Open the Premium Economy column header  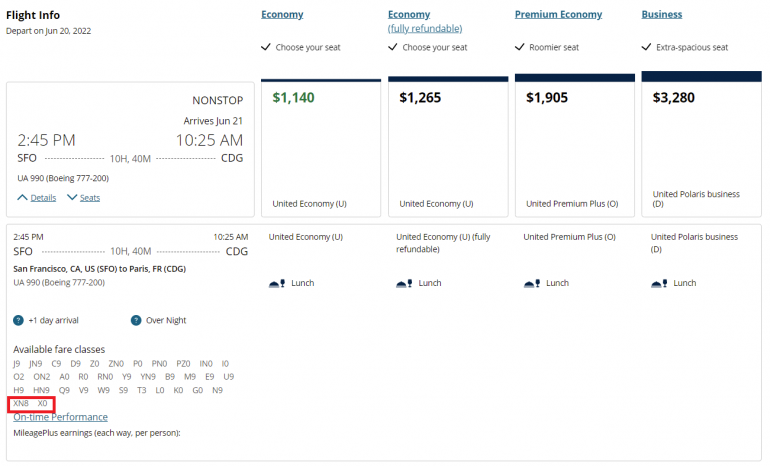point(558,15)
